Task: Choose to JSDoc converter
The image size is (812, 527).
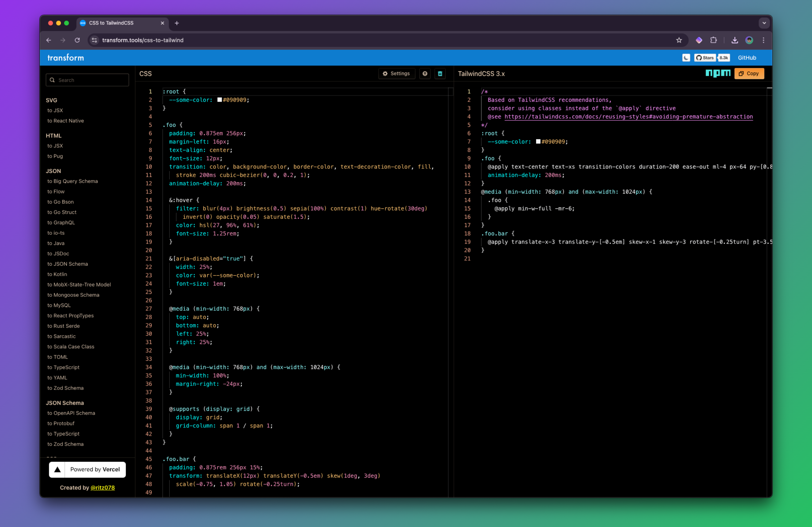Action: coord(58,254)
